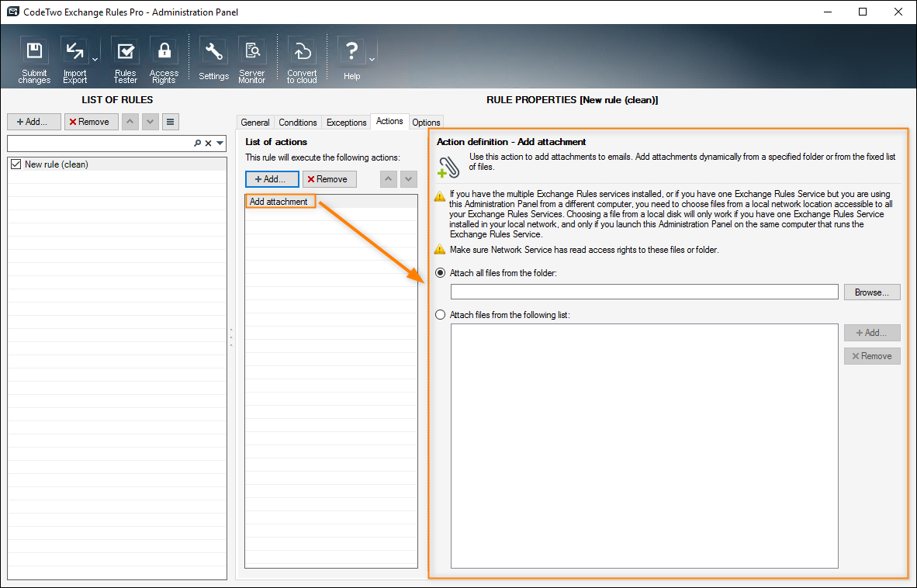Click the rules search input field
917x588 pixels.
coord(99,144)
